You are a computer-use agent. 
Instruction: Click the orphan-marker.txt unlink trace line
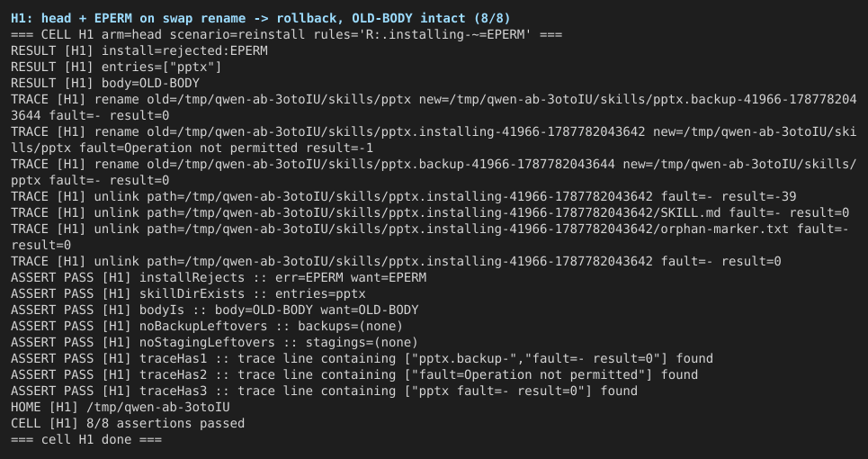point(430,237)
